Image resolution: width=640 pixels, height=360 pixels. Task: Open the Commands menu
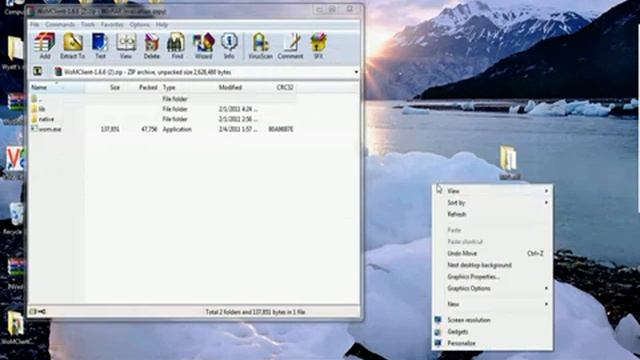pos(60,25)
